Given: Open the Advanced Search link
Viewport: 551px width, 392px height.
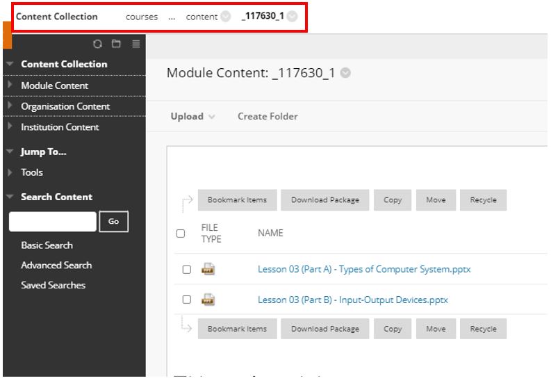Looking at the screenshot, I should pos(56,265).
